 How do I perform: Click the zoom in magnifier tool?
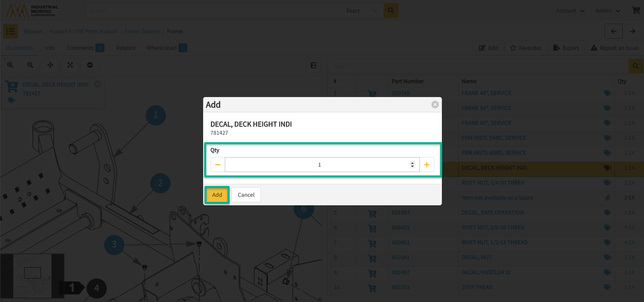pos(10,65)
